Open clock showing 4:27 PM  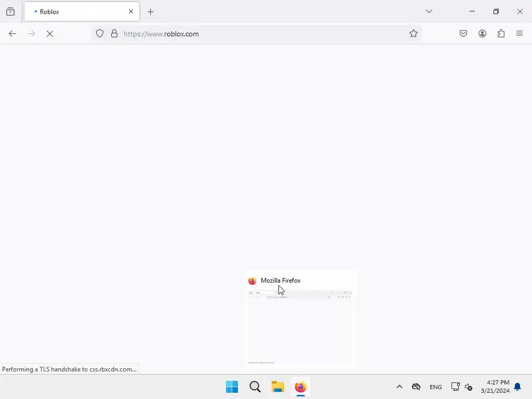(495, 387)
